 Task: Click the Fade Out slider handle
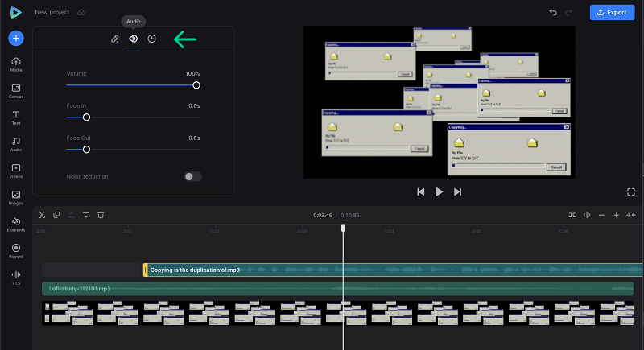86,150
